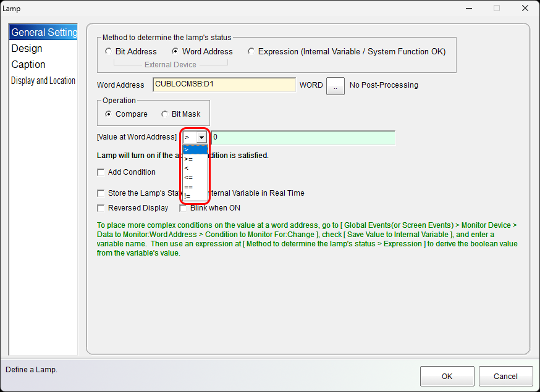Switch to Display and Location page
This screenshot has width=540, height=392.
(x=43, y=81)
